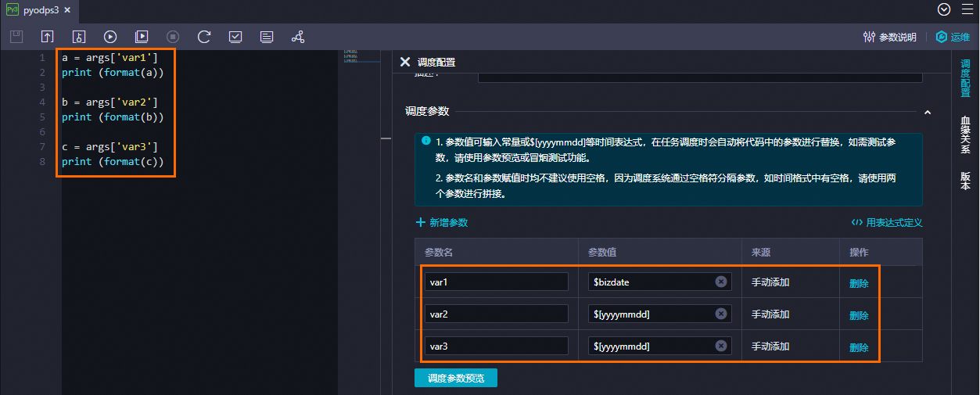Run the script with the play icon
Viewport: 980px width, 395px height.
click(110, 37)
